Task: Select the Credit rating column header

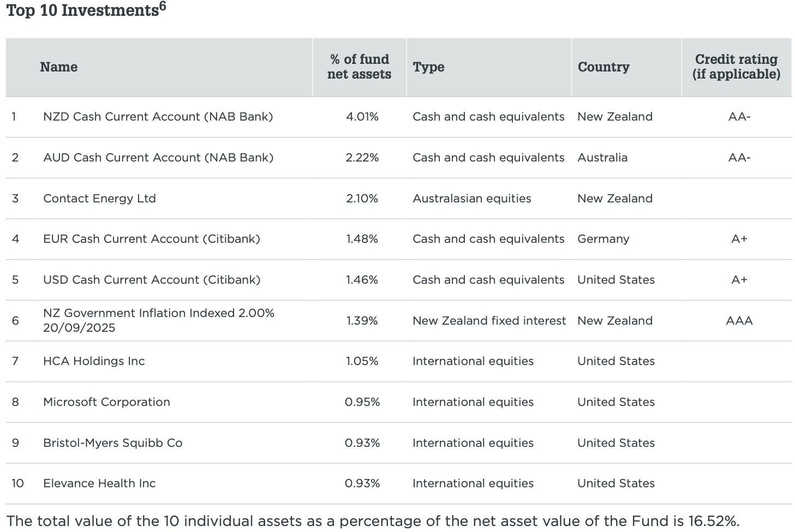Action: click(x=736, y=67)
